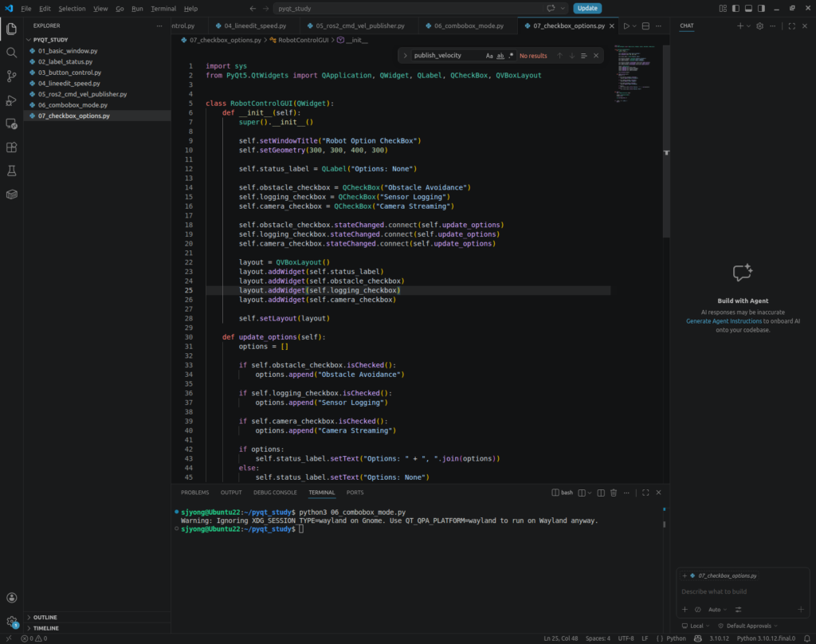Toggle Primary Side Bar visibility

coord(736,8)
